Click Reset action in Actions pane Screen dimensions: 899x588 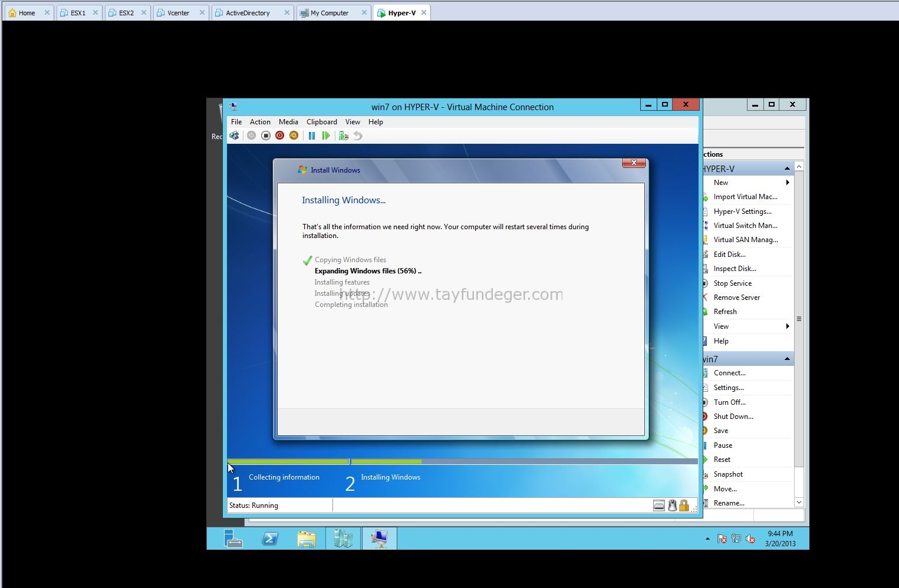(722, 460)
